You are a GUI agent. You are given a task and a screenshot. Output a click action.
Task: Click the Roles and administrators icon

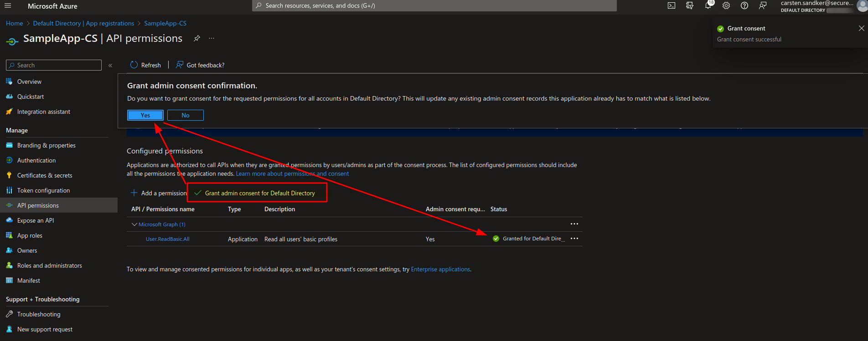(9, 265)
